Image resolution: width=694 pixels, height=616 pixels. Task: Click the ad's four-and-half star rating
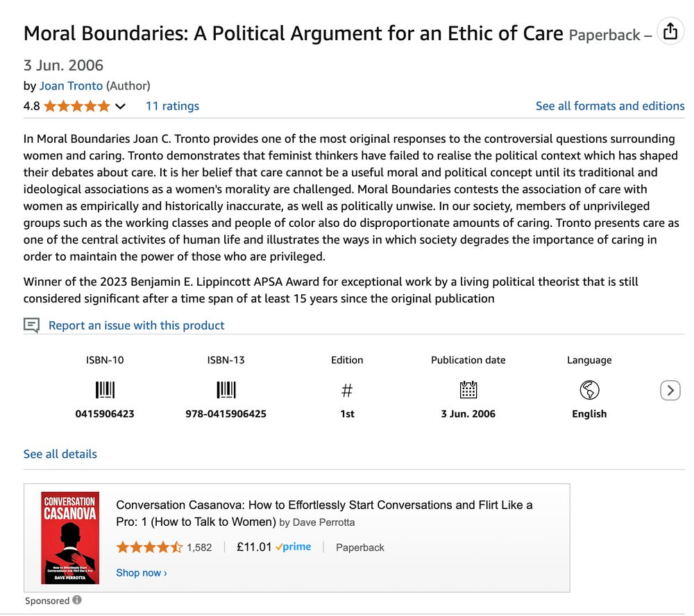pos(149,547)
